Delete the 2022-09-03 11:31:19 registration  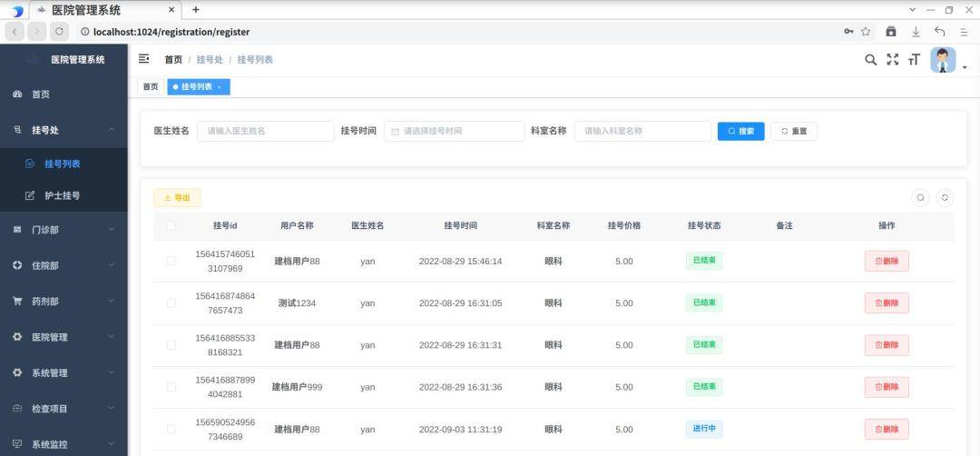click(887, 429)
